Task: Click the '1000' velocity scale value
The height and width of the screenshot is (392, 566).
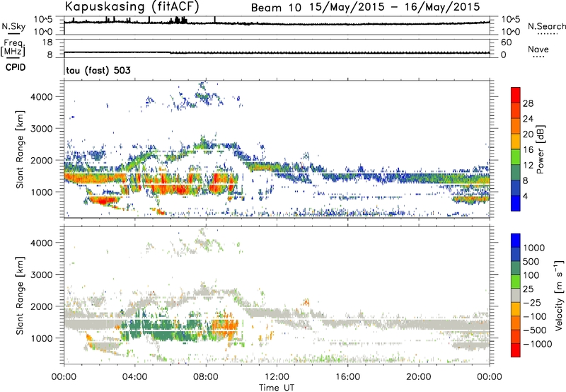Action: (x=534, y=248)
